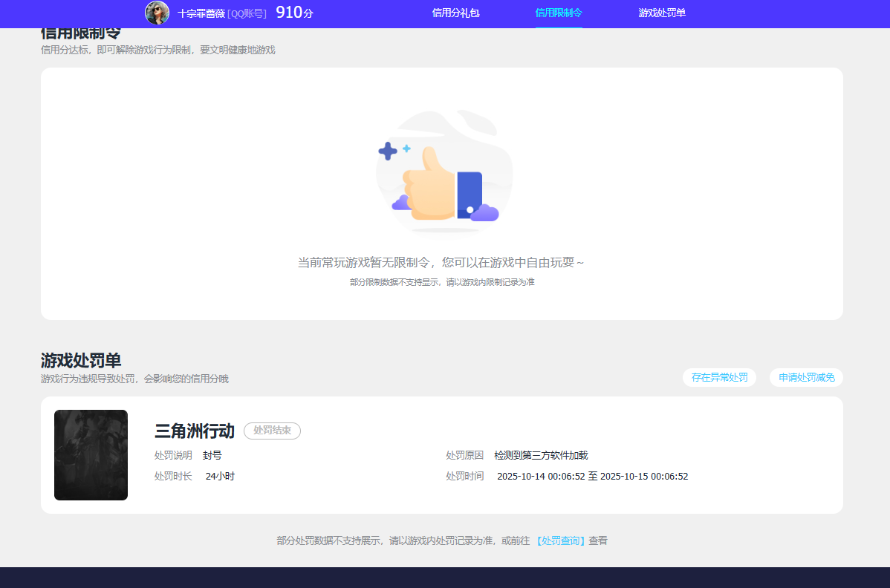890x588 pixels.
Task: Select the 三角洲行动 penalty title
Action: pyautogui.click(x=193, y=431)
